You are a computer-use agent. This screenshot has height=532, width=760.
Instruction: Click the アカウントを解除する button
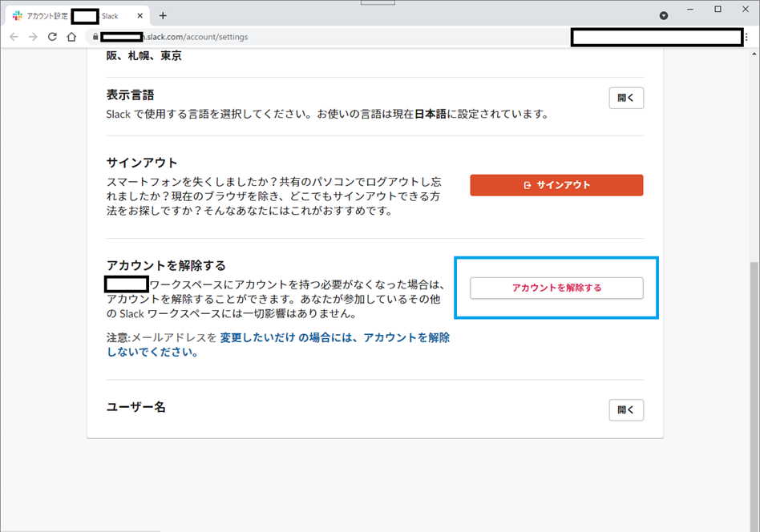(556, 288)
